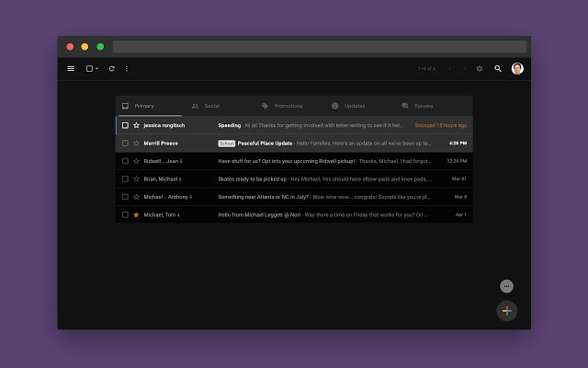Screen dimensions: 588x368
Task: Open the Updates tab
Action: 354,106
